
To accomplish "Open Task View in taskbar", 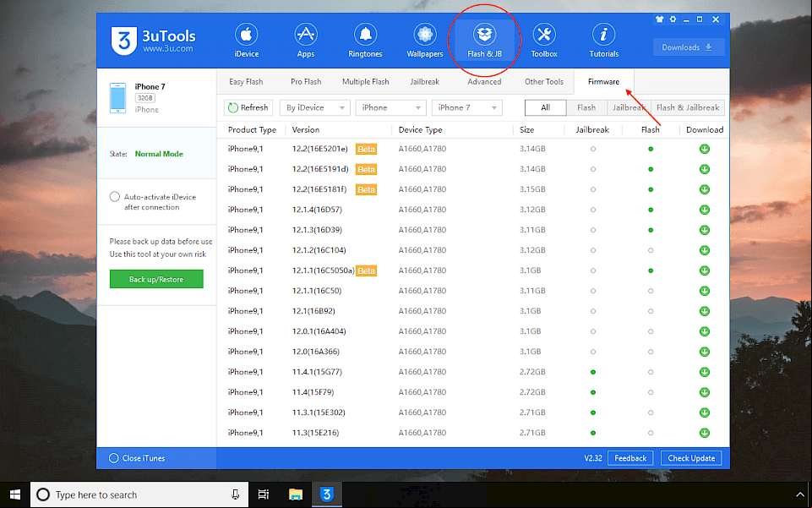I will pyautogui.click(x=264, y=495).
